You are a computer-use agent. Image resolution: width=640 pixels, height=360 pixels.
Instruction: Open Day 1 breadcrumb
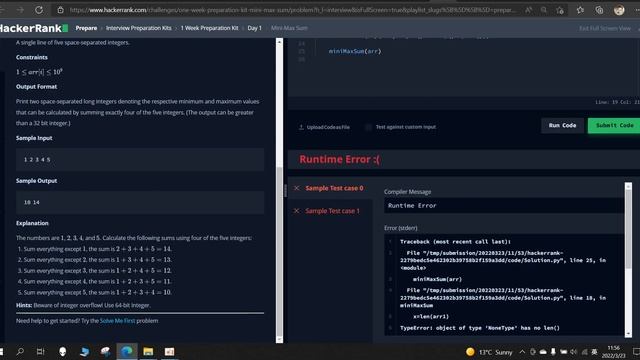coord(254,28)
